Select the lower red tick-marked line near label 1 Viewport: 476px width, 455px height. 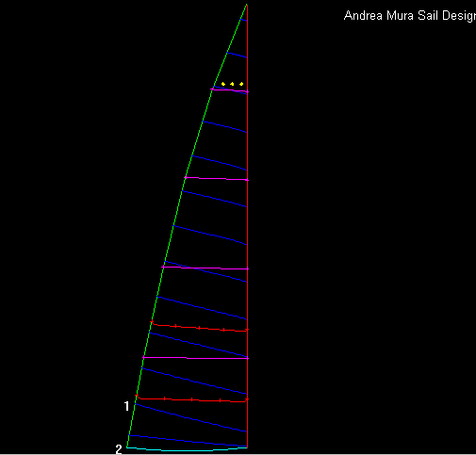pyautogui.click(x=191, y=398)
